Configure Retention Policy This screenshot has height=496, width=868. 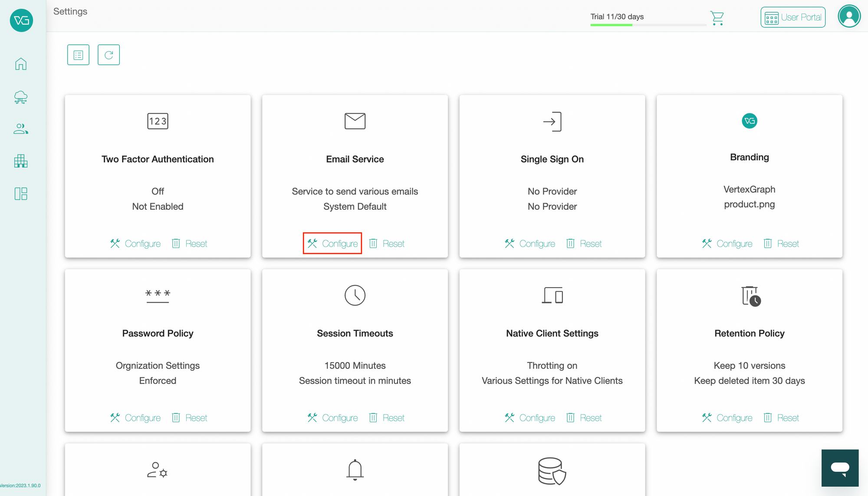(727, 418)
